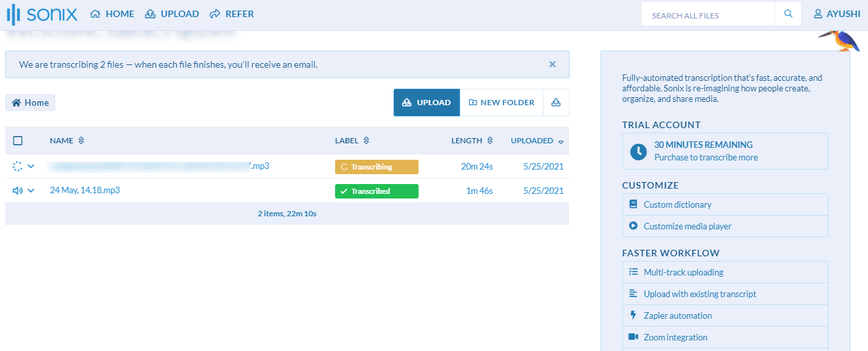Click the search magnifier icon
Screen dimensions: 868x351
[788, 14]
